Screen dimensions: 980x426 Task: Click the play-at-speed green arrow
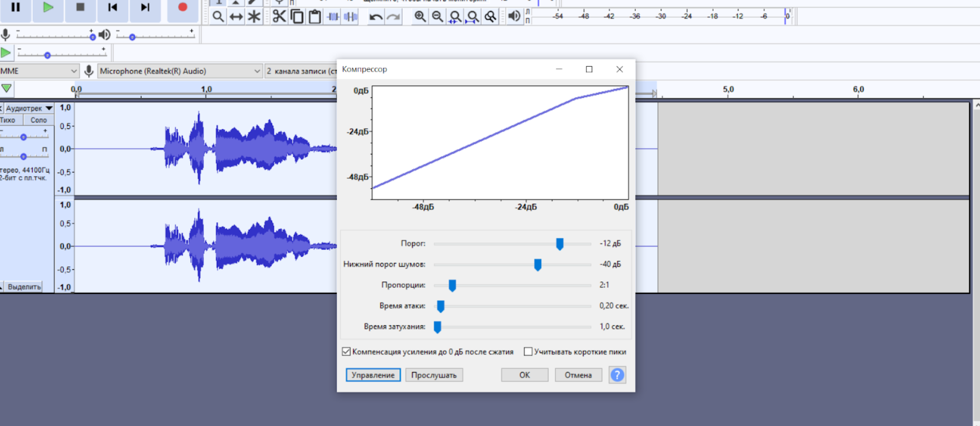tap(6, 53)
